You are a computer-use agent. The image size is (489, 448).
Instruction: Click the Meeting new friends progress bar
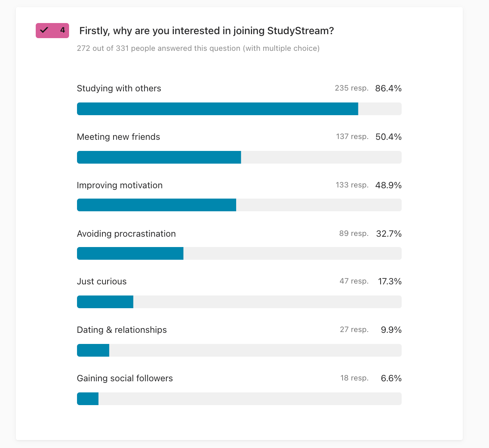point(239,157)
